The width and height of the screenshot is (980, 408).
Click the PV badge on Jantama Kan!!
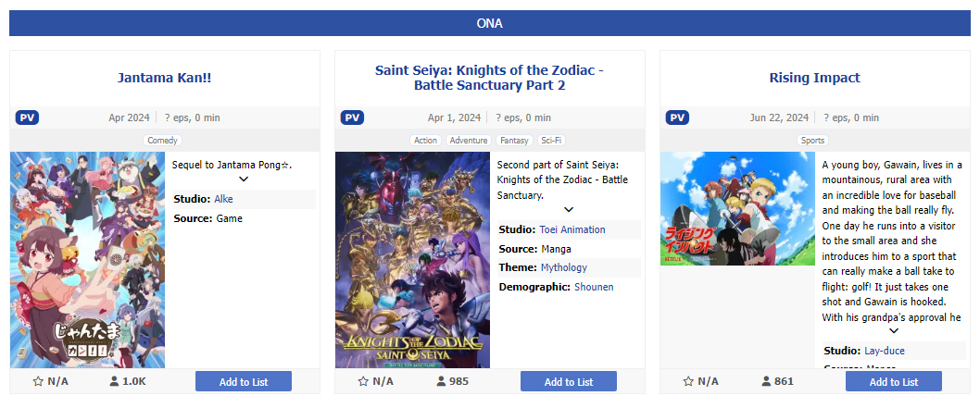(x=27, y=117)
